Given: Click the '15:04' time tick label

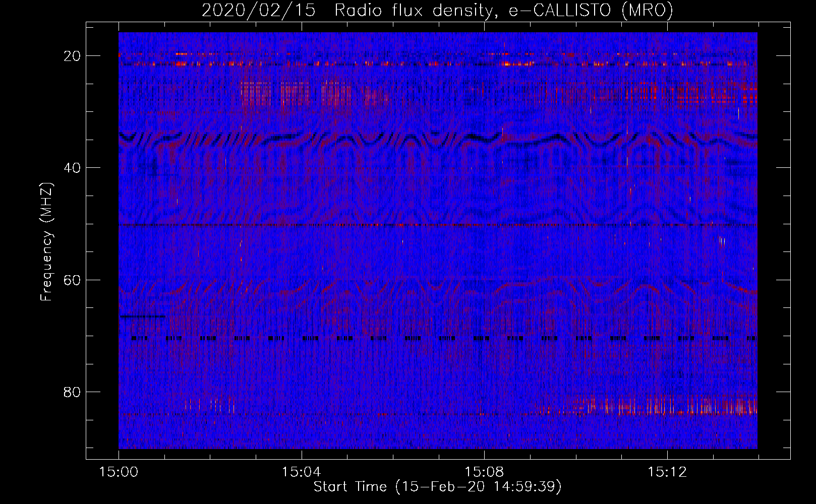Looking at the screenshot, I should tap(302, 472).
